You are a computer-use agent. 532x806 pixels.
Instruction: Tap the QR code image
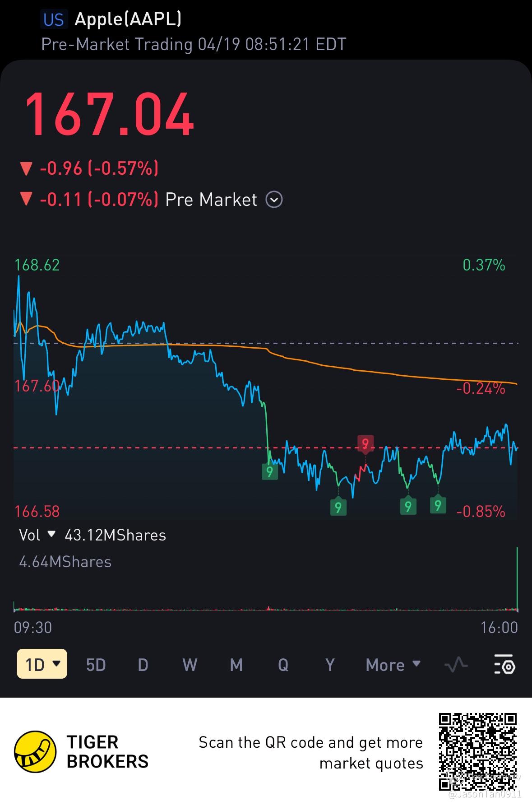click(x=478, y=751)
